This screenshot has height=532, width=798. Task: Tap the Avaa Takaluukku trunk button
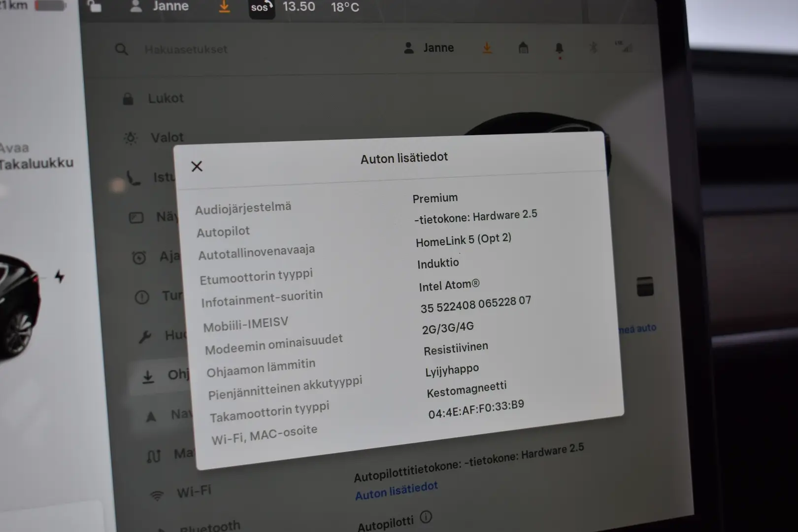tap(35, 156)
